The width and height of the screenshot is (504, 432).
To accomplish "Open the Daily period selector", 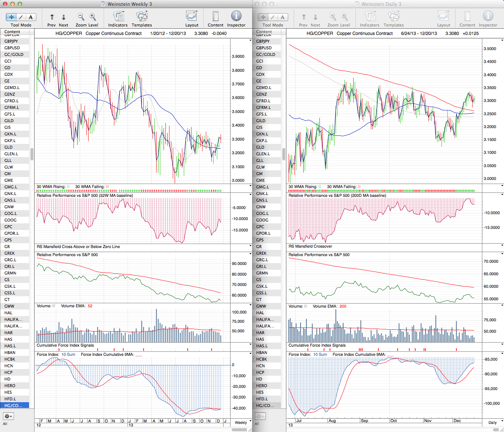I will (493, 422).
